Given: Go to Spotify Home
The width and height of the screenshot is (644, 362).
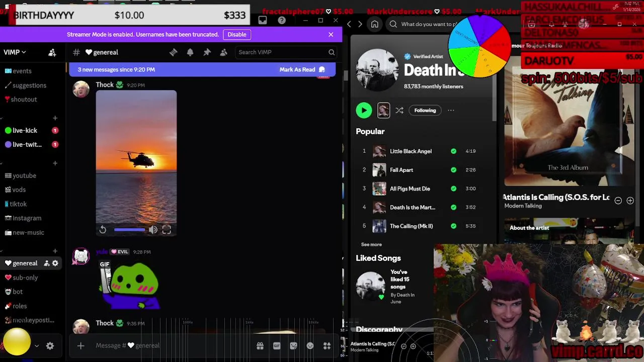Looking at the screenshot, I should coord(375,24).
